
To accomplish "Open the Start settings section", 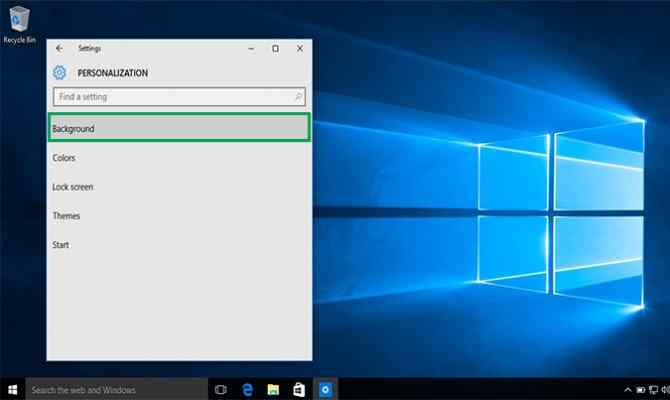I will [x=60, y=245].
